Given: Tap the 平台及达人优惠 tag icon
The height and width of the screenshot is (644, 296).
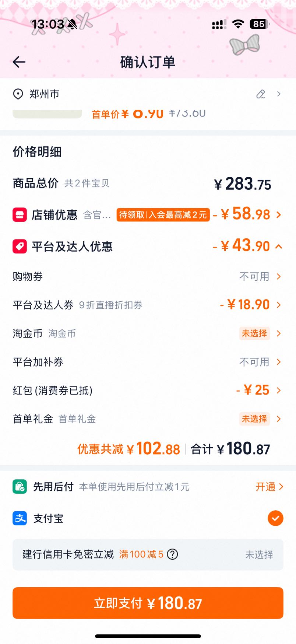Looking at the screenshot, I should pos(20,246).
